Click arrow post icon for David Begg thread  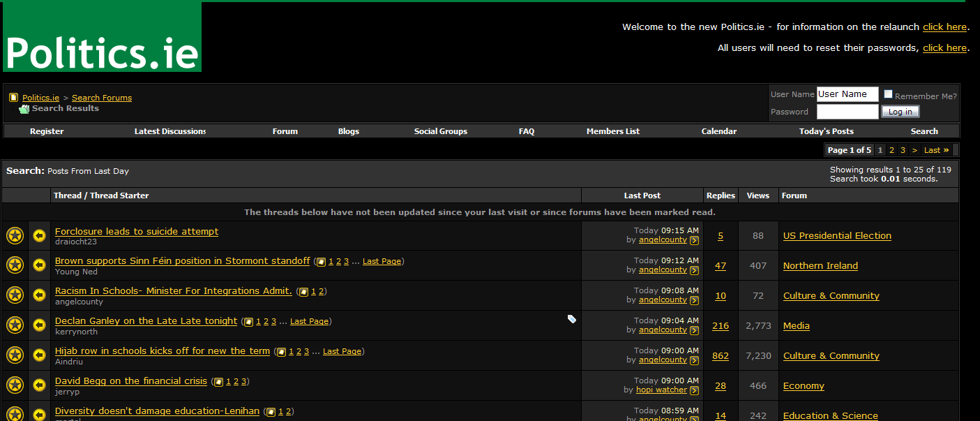40,385
